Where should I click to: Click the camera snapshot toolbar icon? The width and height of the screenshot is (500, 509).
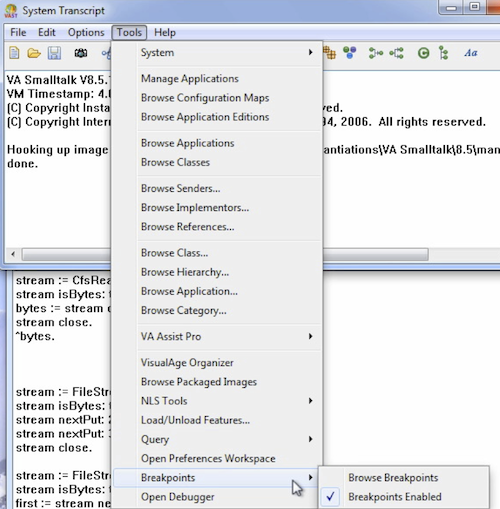click(81, 53)
